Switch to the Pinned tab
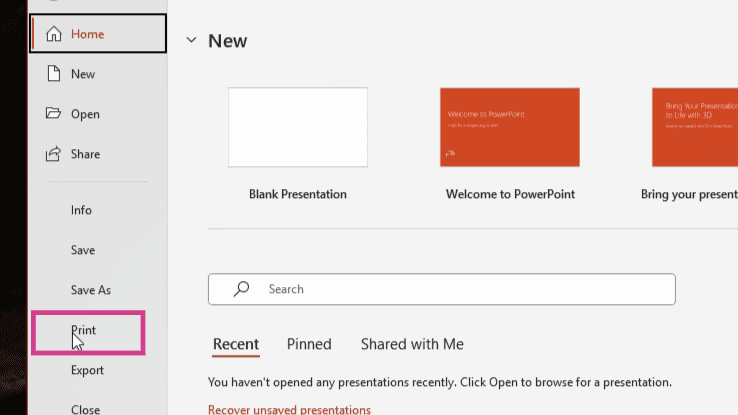The width and height of the screenshot is (738, 415). tap(309, 344)
